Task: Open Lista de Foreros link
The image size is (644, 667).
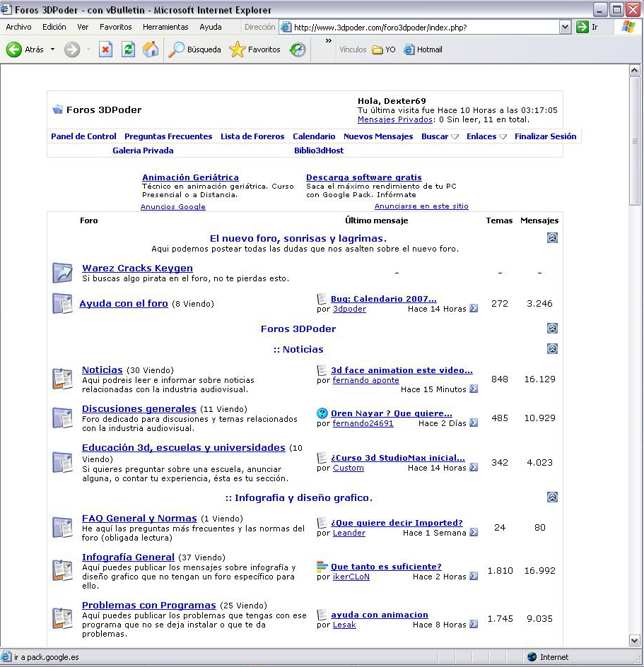Action: pyautogui.click(x=252, y=136)
